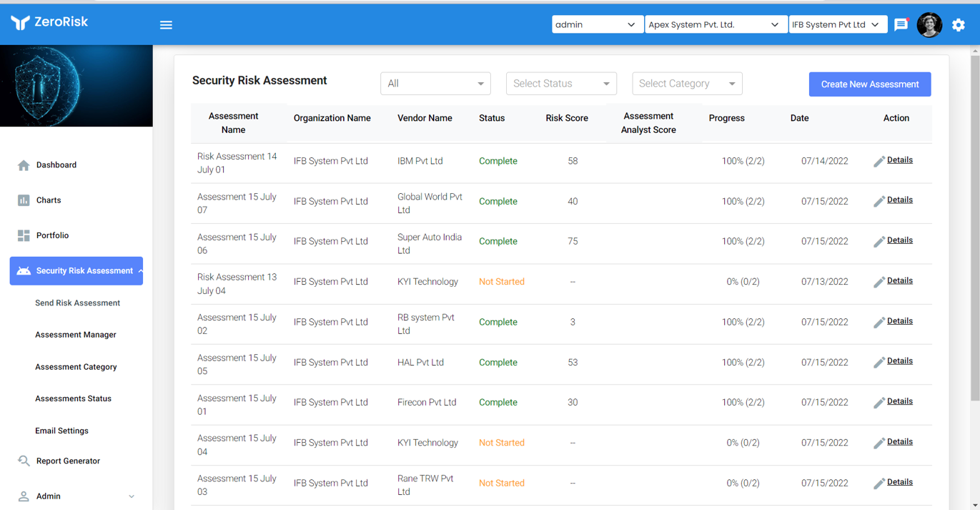Image resolution: width=980 pixels, height=510 pixels.
Task: Open the user profile avatar
Action: 929,25
